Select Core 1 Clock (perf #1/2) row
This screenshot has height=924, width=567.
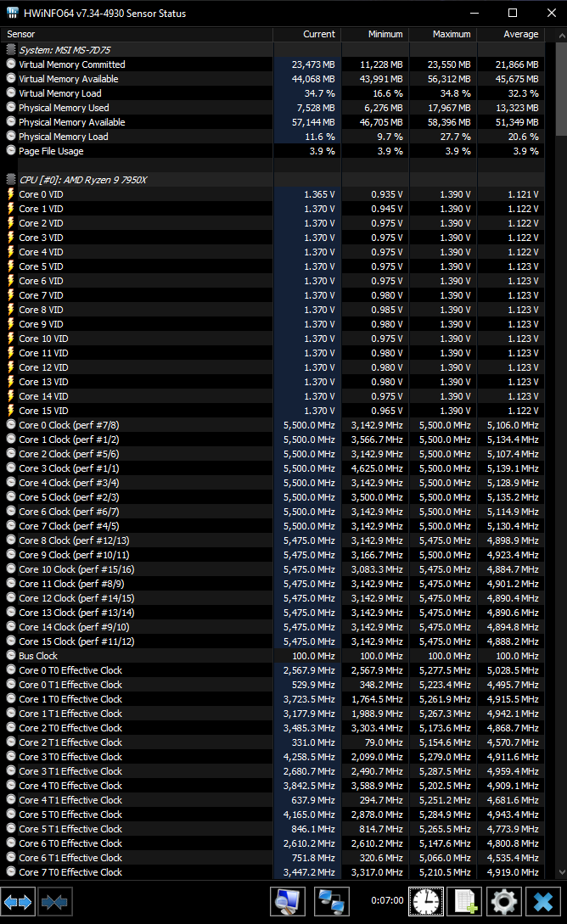(x=272, y=440)
